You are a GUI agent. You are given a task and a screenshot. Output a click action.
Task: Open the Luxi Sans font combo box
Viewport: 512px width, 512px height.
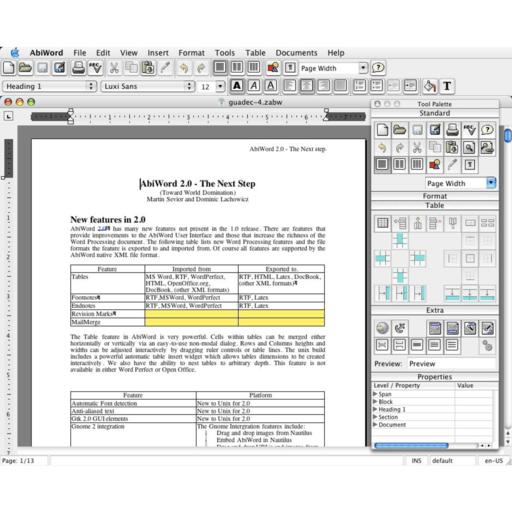[x=147, y=86]
